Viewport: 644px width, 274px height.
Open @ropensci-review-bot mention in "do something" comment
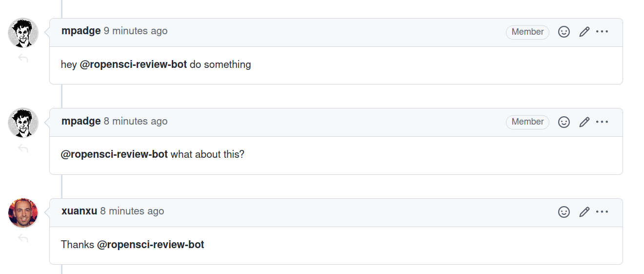point(133,64)
